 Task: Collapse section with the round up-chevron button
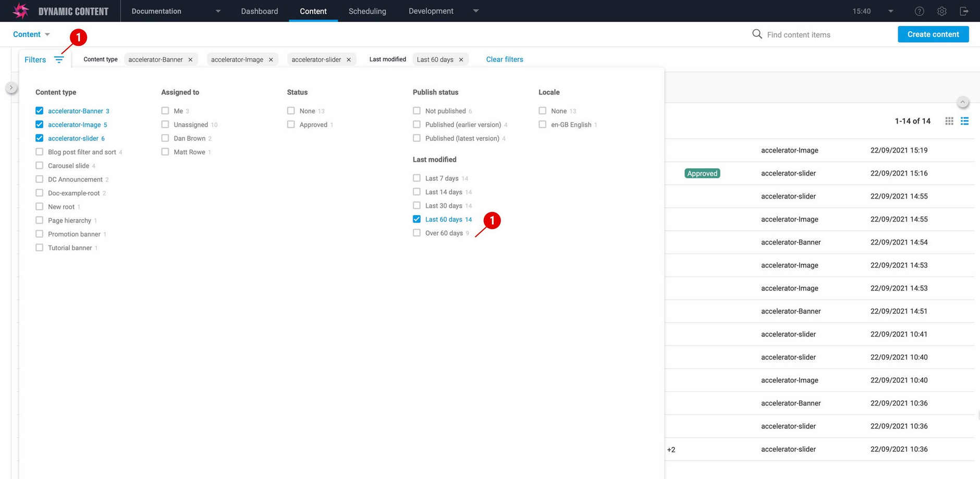(x=963, y=102)
